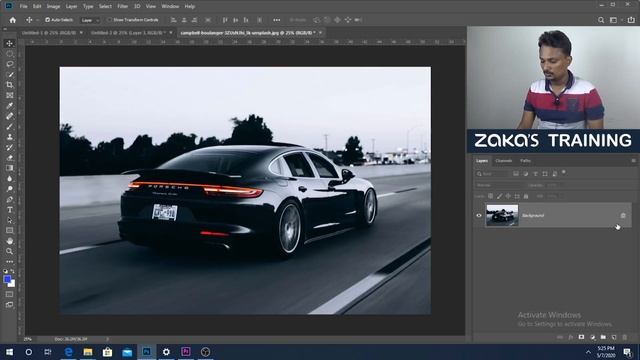Select the Elliptical Marquee tool
This screenshot has width=640, height=360.
pos(9,54)
